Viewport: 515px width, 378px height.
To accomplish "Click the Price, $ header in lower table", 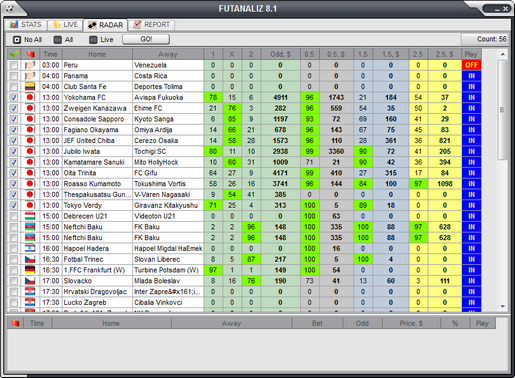I will [411, 323].
